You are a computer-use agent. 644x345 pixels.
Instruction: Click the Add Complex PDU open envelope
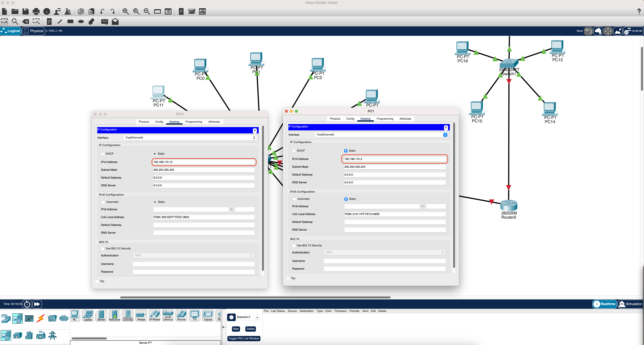(x=115, y=22)
